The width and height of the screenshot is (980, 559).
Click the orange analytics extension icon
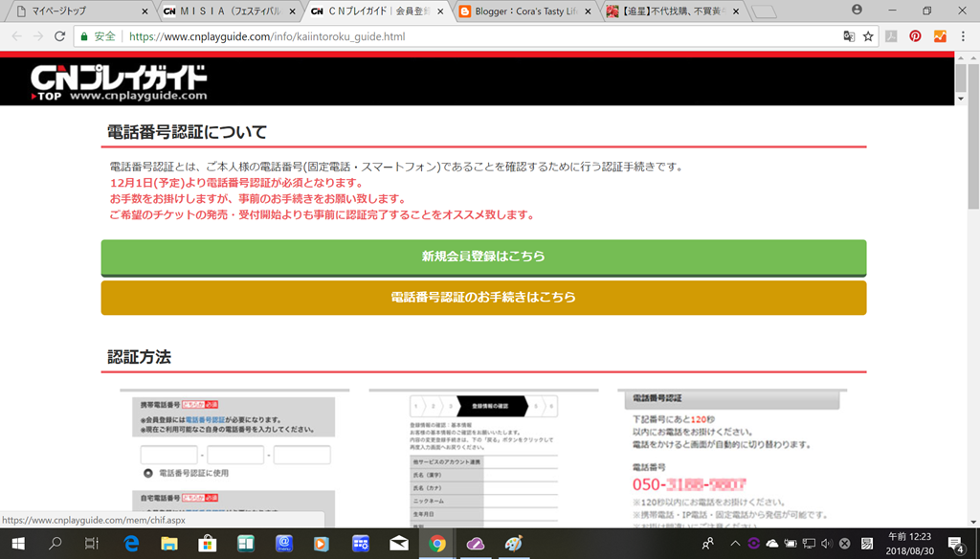coord(940,36)
